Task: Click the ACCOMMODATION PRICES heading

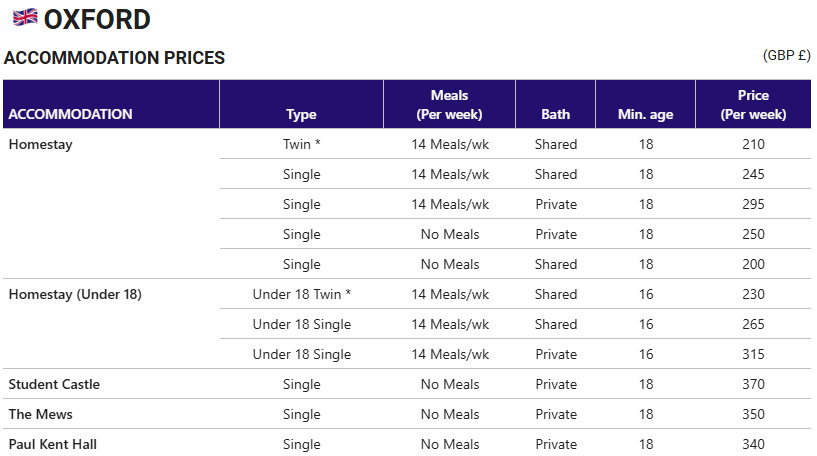Action: (114, 57)
